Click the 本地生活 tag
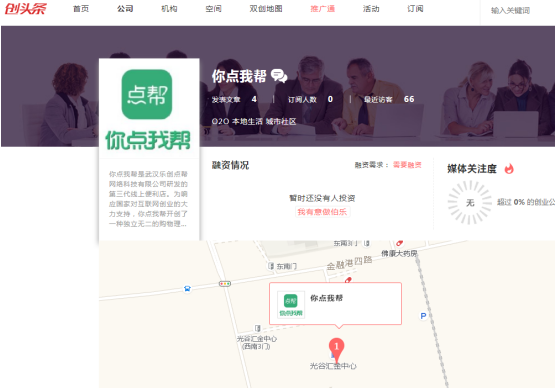Image resolution: width=555 pixels, height=392 pixels. point(247,121)
